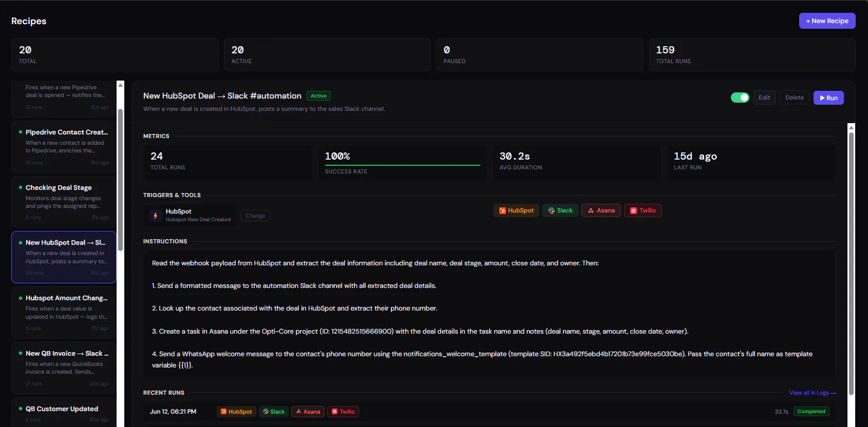Click the Recipes page heading
The width and height of the screenshot is (868, 427).
(x=29, y=21)
